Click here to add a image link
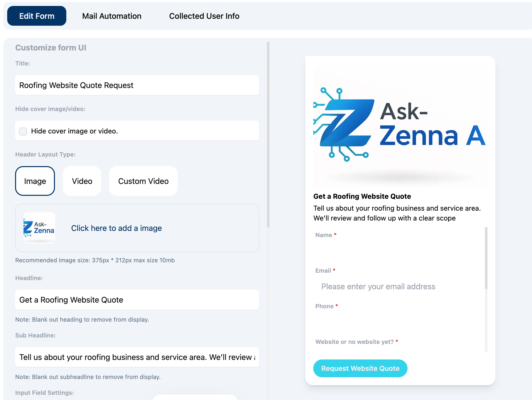532x400 pixels. (116, 228)
